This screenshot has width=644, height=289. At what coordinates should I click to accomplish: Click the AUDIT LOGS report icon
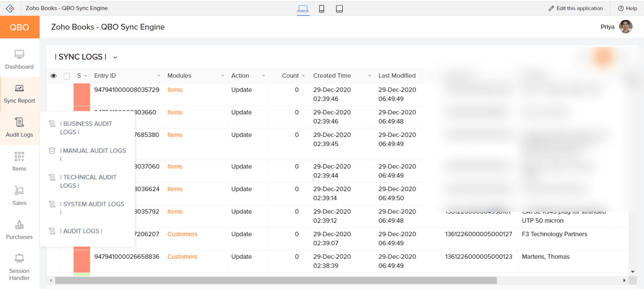tap(52, 231)
